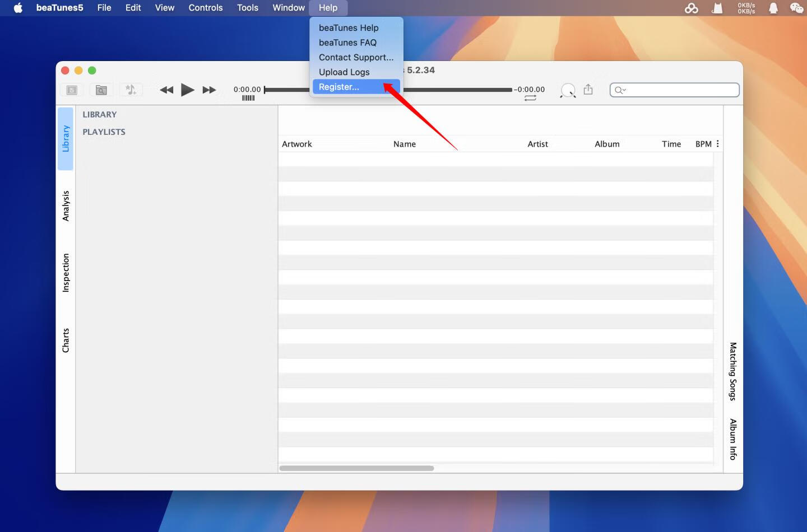This screenshot has width=807, height=532.
Task: Click the add music note icon
Action: (x=131, y=90)
